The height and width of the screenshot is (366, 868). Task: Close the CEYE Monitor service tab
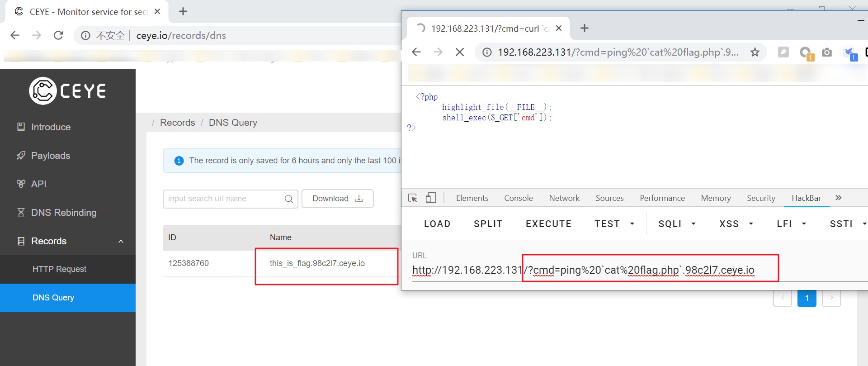tap(157, 11)
